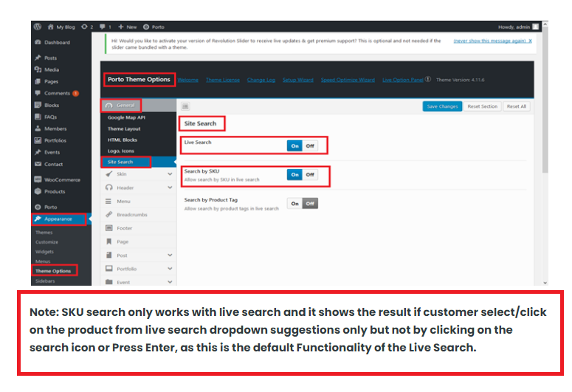Click Save Changes button
The image size is (572, 392).
coord(442,106)
